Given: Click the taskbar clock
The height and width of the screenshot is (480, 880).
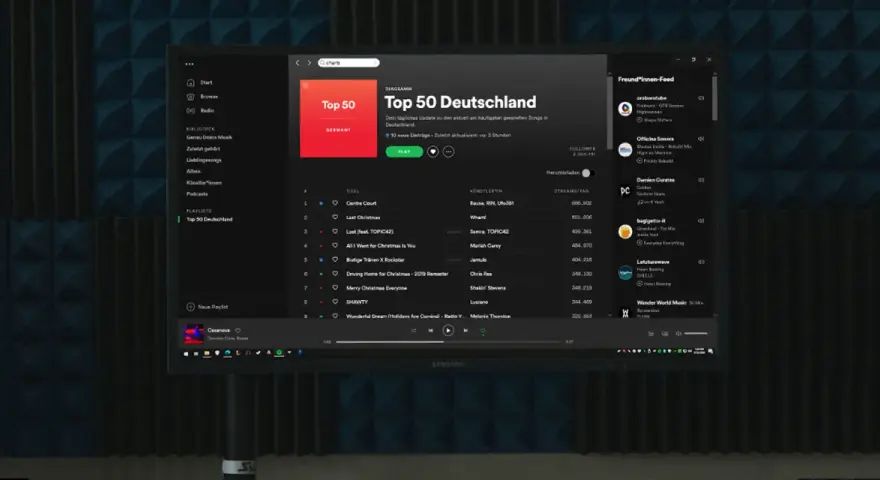Looking at the screenshot, I should point(699,351).
